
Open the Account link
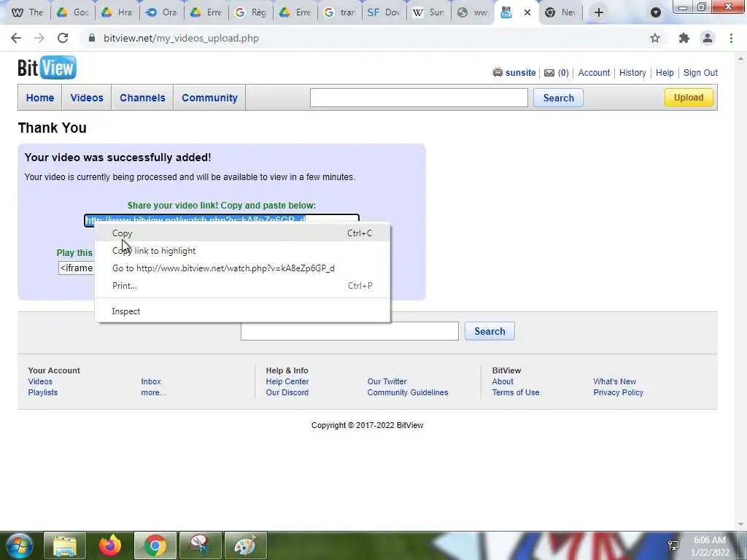click(x=594, y=73)
